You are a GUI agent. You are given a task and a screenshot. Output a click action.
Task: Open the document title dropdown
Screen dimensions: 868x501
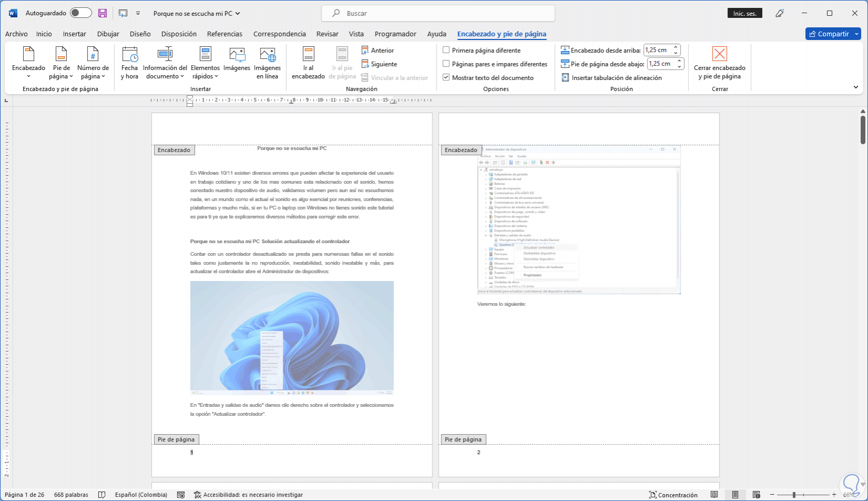(197, 13)
